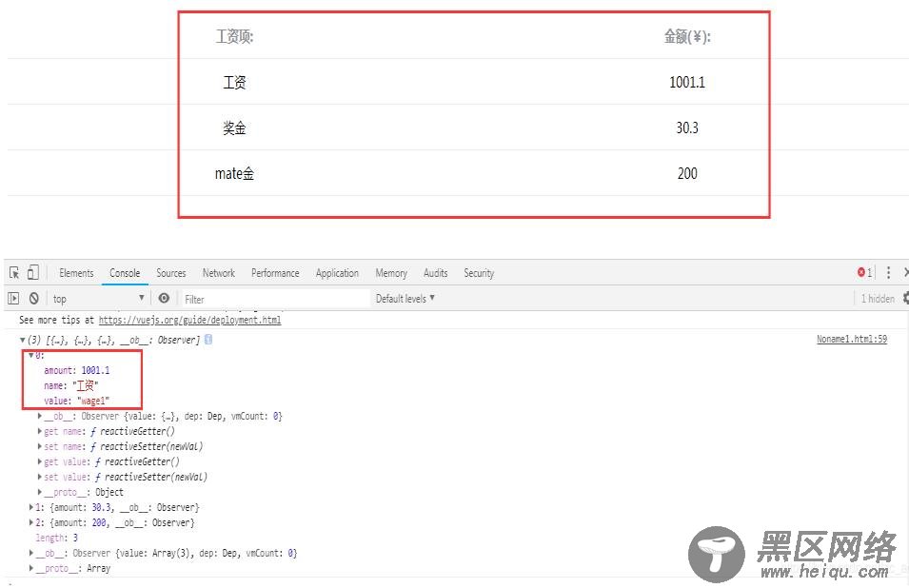Click the 200 amount table cell
This screenshot has height=588, width=909.
[x=687, y=173]
